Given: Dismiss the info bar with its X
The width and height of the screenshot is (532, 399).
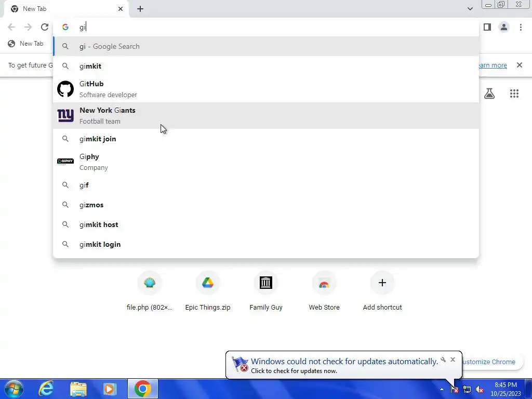Looking at the screenshot, I should (519, 65).
